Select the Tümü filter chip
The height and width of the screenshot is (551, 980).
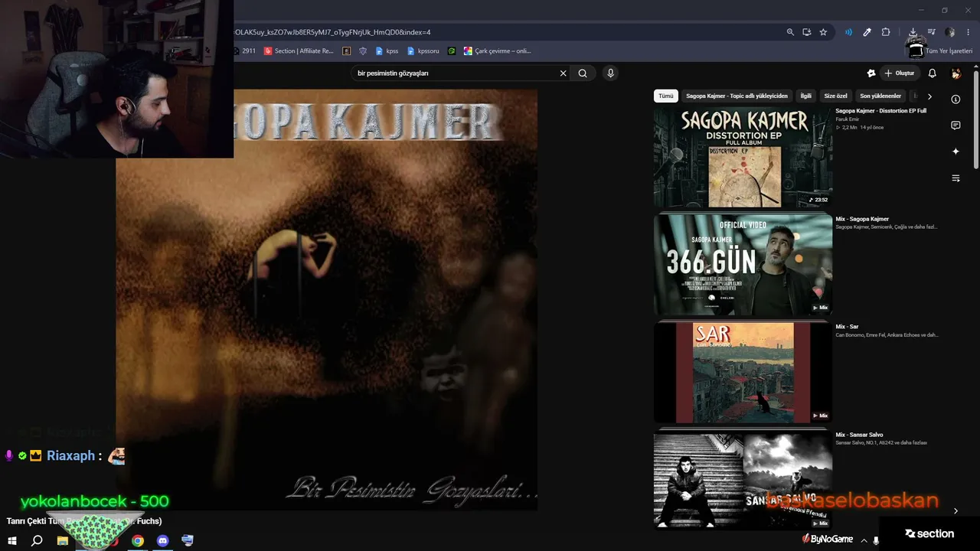pyautogui.click(x=666, y=96)
